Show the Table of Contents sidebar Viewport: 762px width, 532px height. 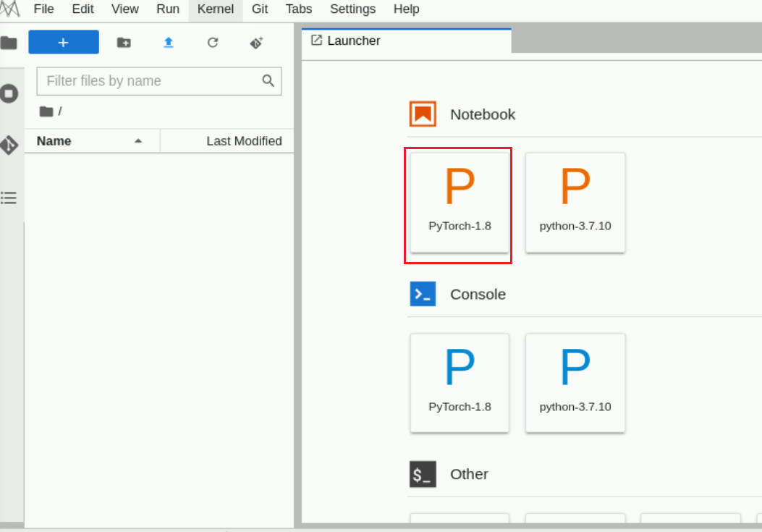pos(9,197)
